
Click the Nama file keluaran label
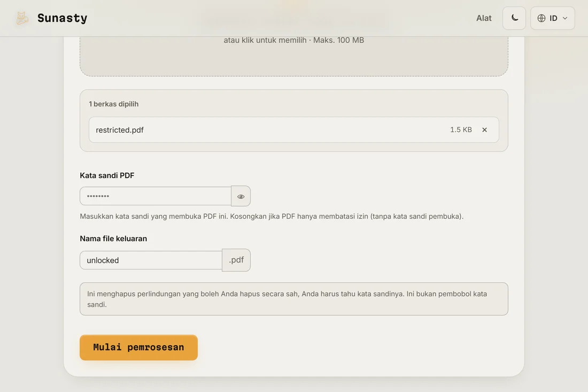113,239
